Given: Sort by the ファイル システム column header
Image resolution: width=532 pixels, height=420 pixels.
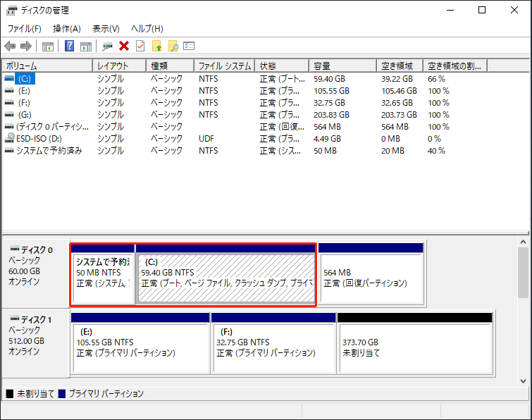Looking at the screenshot, I should [224, 66].
